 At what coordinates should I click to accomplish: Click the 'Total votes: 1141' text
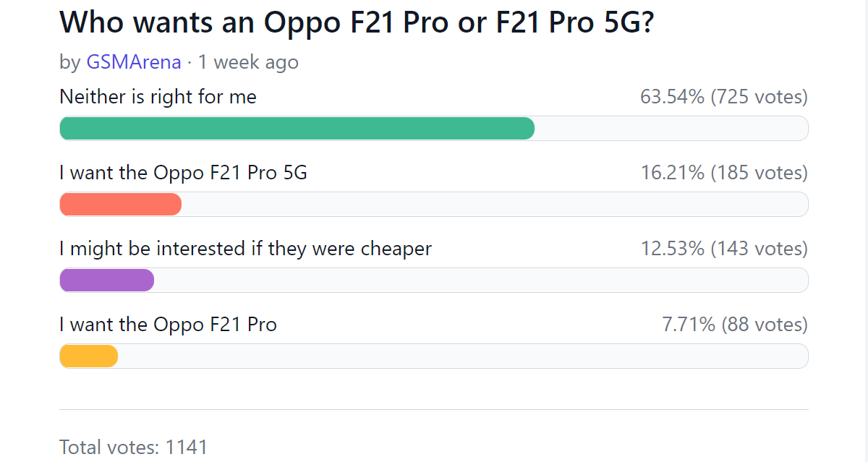[133, 447]
